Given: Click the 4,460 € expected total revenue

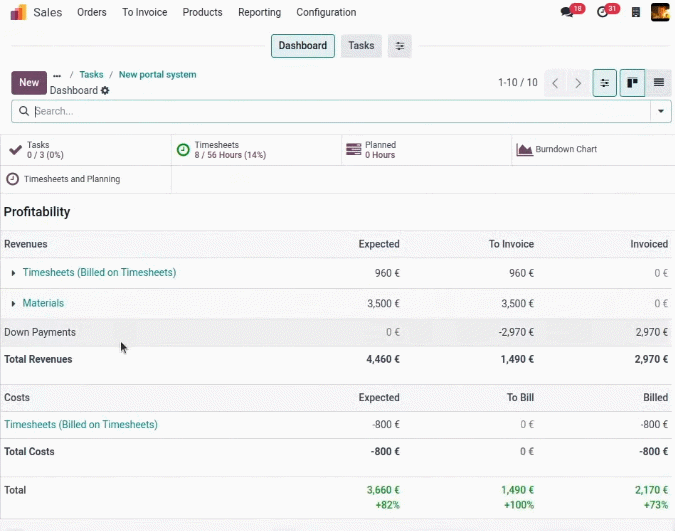Looking at the screenshot, I should (383, 359).
